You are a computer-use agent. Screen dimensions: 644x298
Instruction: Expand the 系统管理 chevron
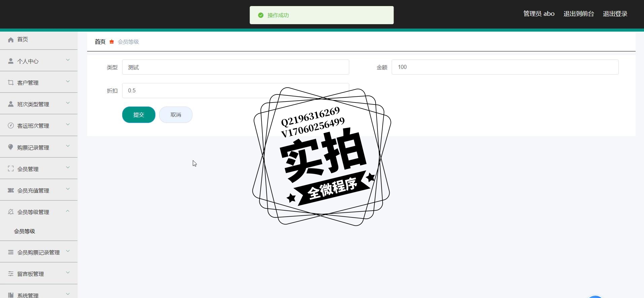click(x=68, y=294)
